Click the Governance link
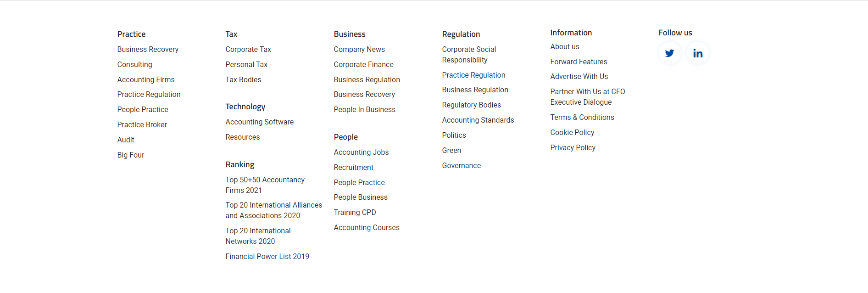868x293 pixels. 462,165
